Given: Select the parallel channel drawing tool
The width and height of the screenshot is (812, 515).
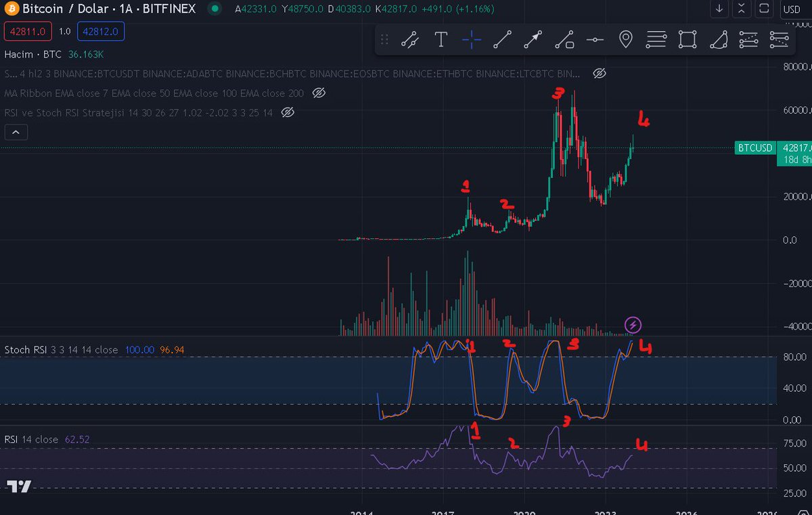Looking at the screenshot, I should [409, 41].
